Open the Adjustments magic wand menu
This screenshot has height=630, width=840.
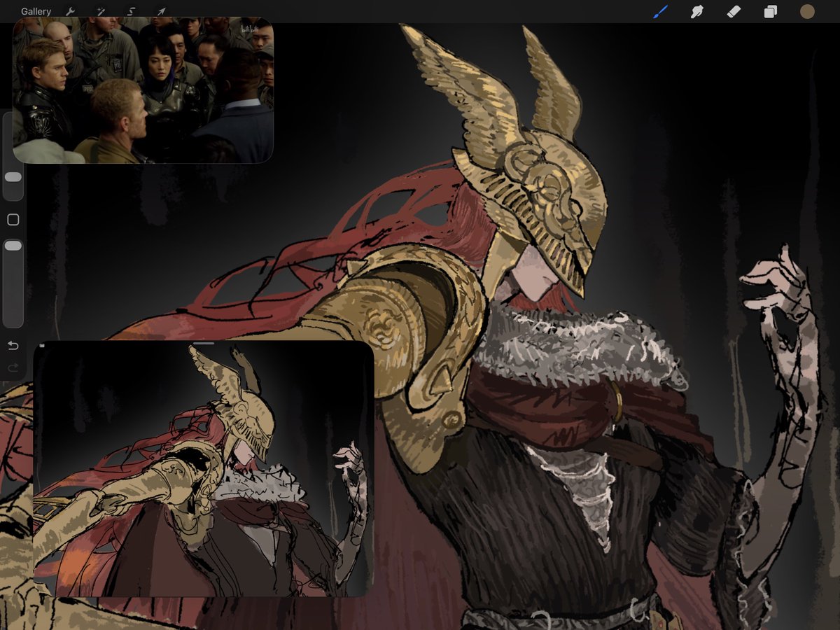(x=100, y=12)
